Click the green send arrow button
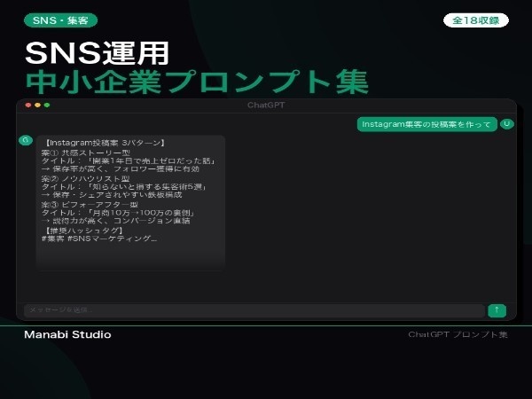Screen dimensions: 532x399 coord(497,310)
